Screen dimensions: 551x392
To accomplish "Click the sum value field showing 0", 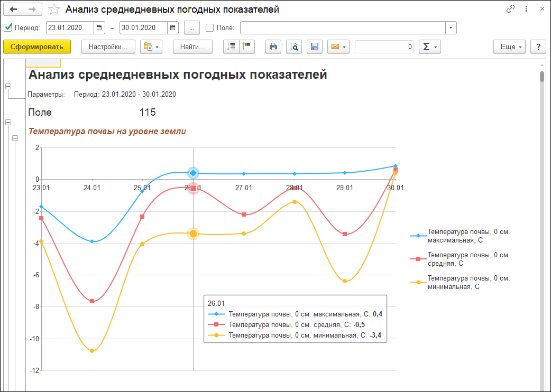I will pos(384,46).
